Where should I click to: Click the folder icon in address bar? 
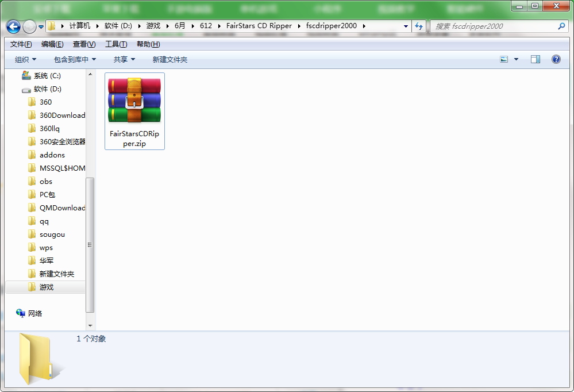pyautogui.click(x=52, y=26)
